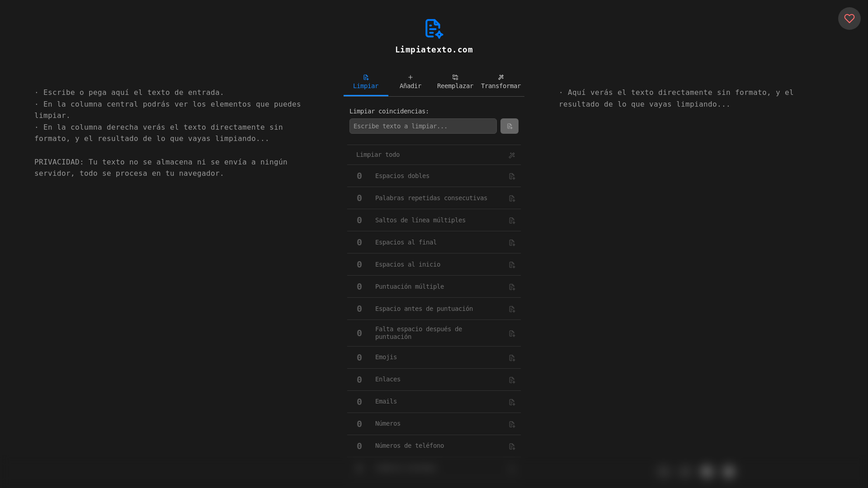Image resolution: width=868 pixels, height=488 pixels.
Task: Remove Emails via its clean icon
Action: pyautogui.click(x=512, y=402)
